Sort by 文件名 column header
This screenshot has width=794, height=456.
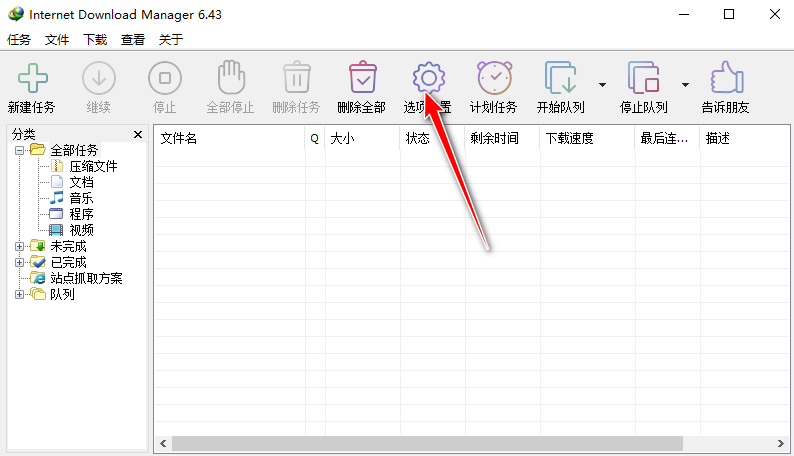229,138
